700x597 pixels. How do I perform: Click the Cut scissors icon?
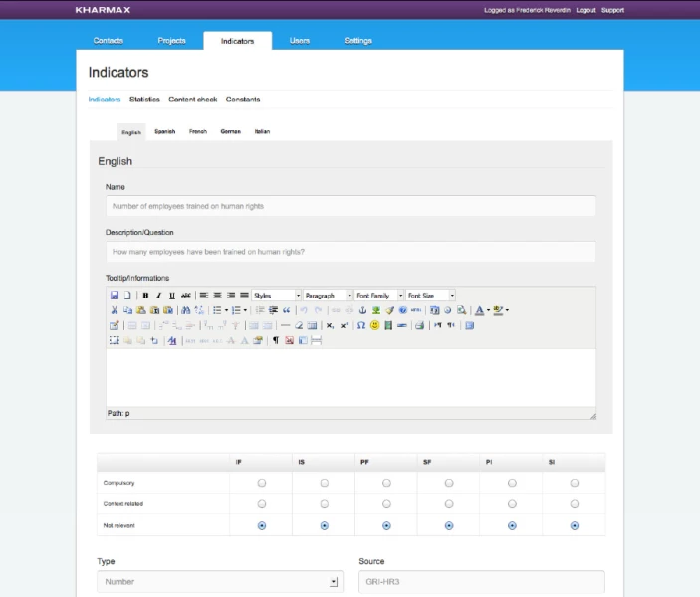[115, 310]
